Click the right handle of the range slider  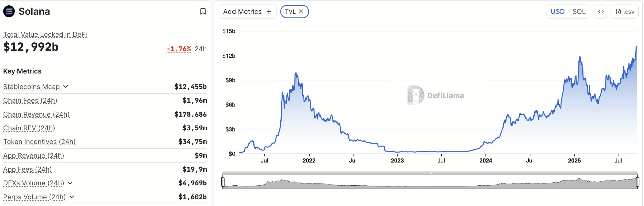click(638, 182)
